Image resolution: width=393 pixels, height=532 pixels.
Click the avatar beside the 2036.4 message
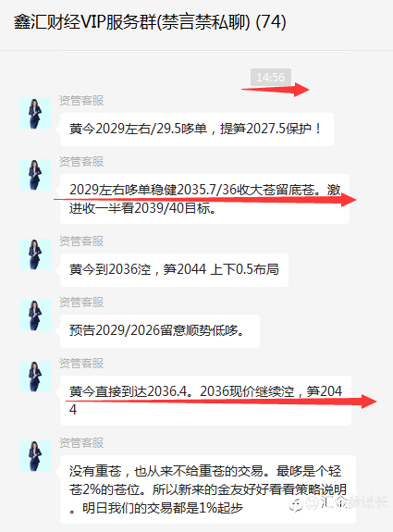tap(35, 377)
